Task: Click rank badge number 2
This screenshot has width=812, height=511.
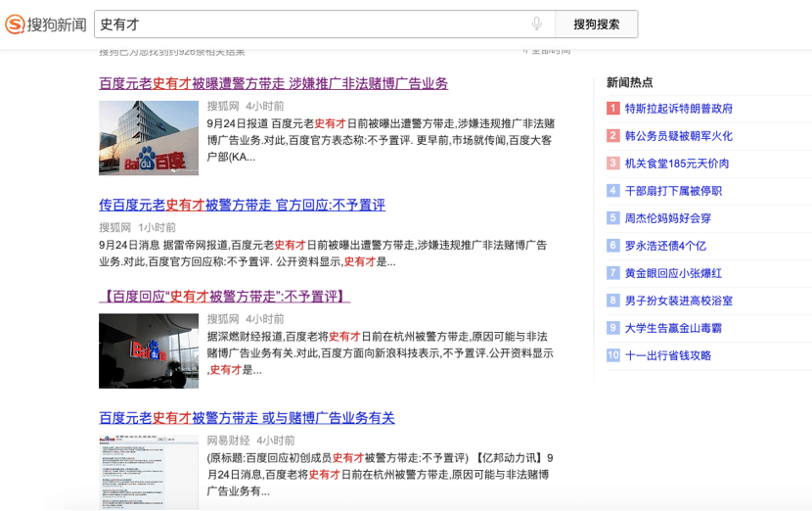Action: tap(612, 135)
